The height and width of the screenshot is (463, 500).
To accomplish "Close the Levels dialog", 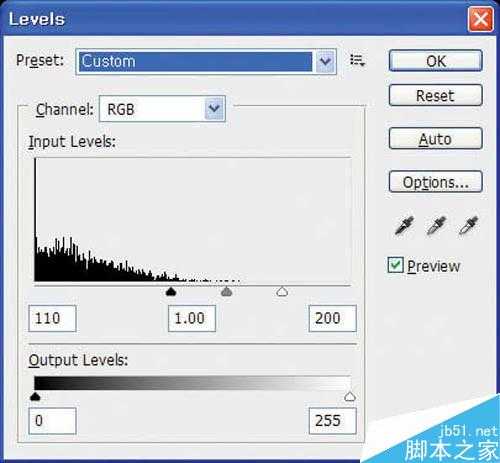I will [x=480, y=19].
